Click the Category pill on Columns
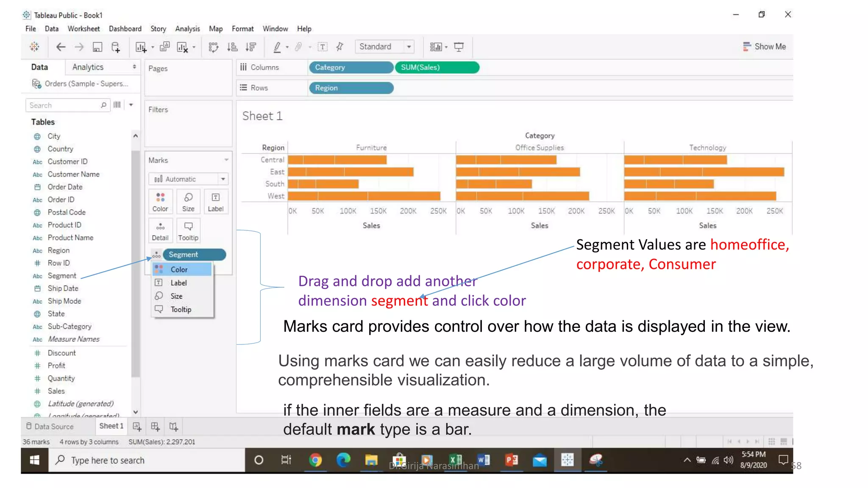The image size is (868, 488). (351, 67)
